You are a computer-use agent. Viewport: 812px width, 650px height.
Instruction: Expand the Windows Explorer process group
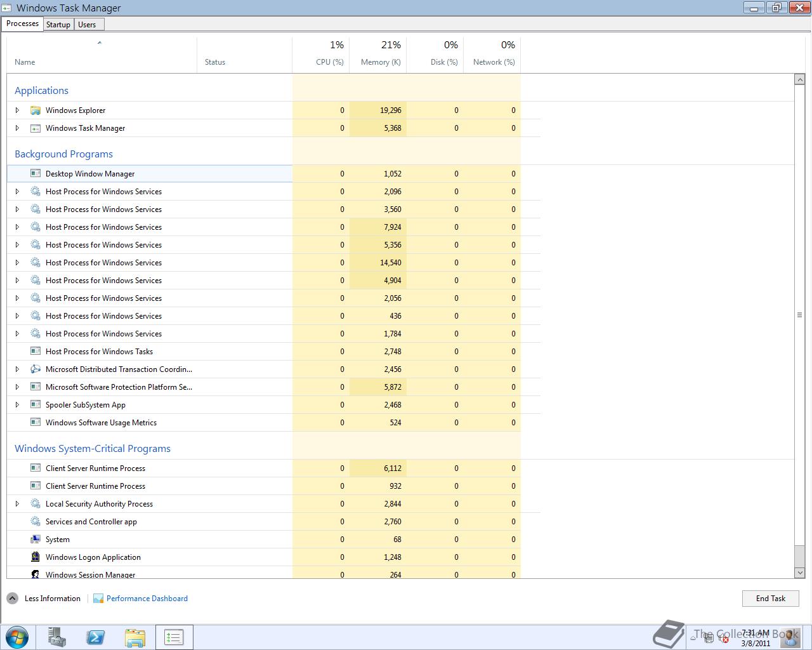17,110
